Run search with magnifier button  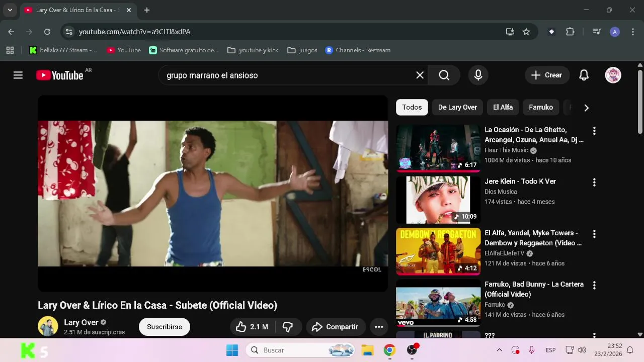click(x=444, y=75)
